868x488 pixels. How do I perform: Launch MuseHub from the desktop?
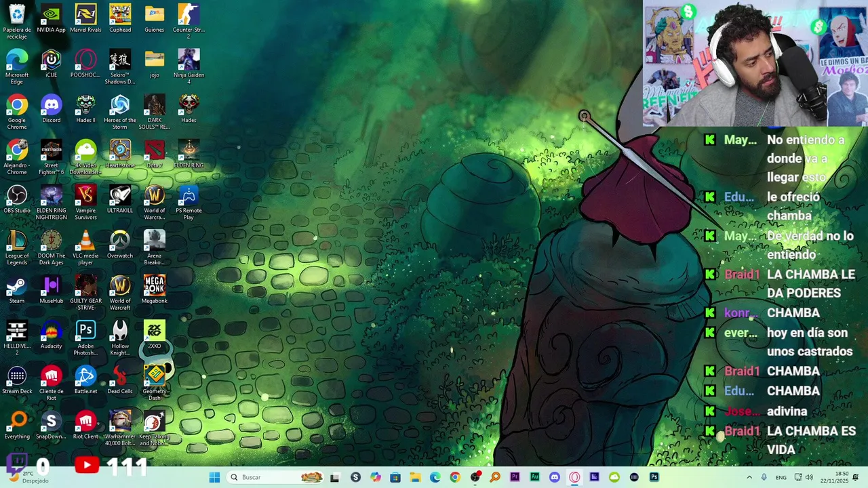(x=52, y=290)
